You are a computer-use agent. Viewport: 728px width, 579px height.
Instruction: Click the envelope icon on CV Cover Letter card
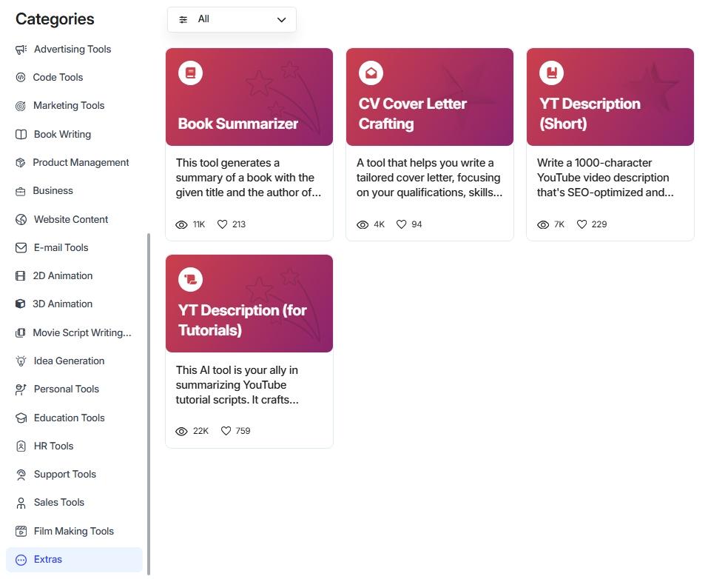click(x=371, y=73)
